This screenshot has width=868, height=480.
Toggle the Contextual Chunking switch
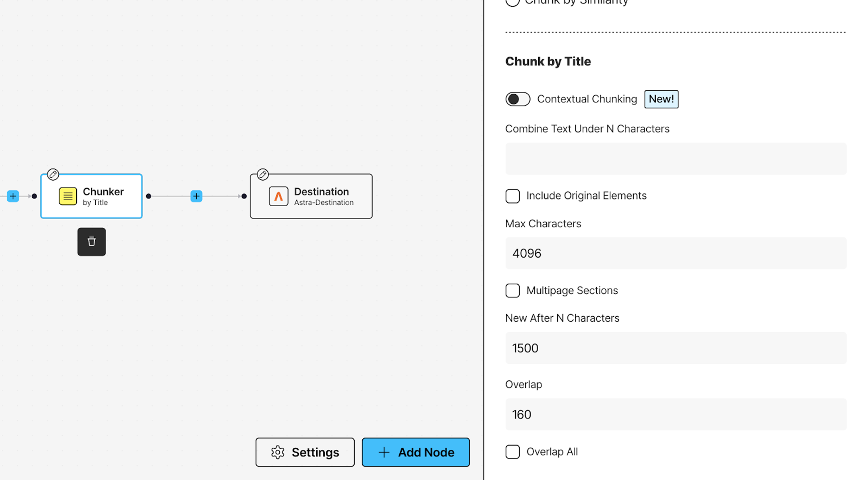tap(517, 99)
